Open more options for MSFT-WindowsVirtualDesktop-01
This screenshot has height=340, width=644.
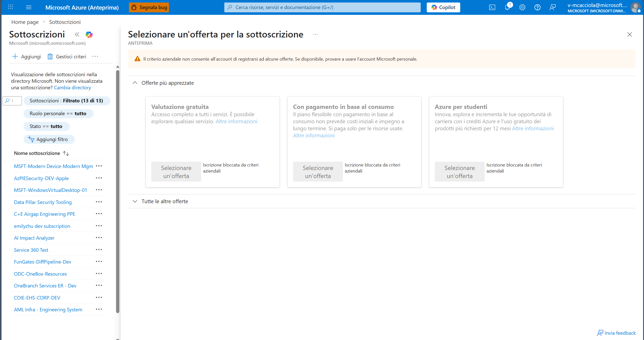(99, 190)
